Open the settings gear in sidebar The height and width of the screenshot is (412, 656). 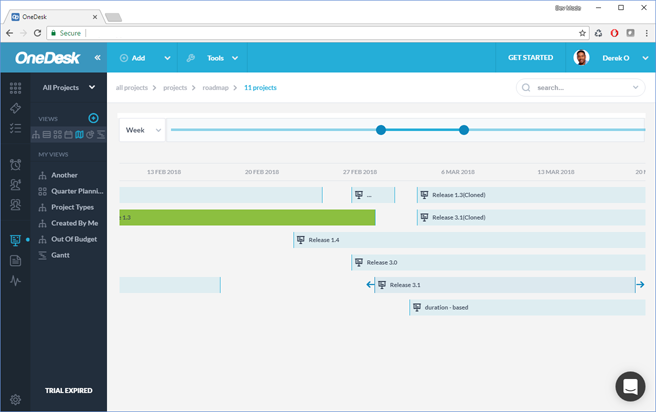click(15, 400)
